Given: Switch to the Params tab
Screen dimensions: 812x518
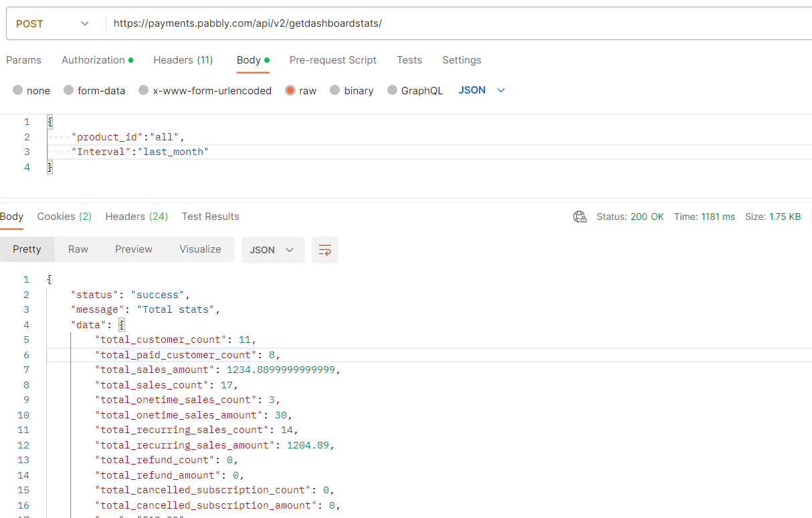Looking at the screenshot, I should pos(23,60).
